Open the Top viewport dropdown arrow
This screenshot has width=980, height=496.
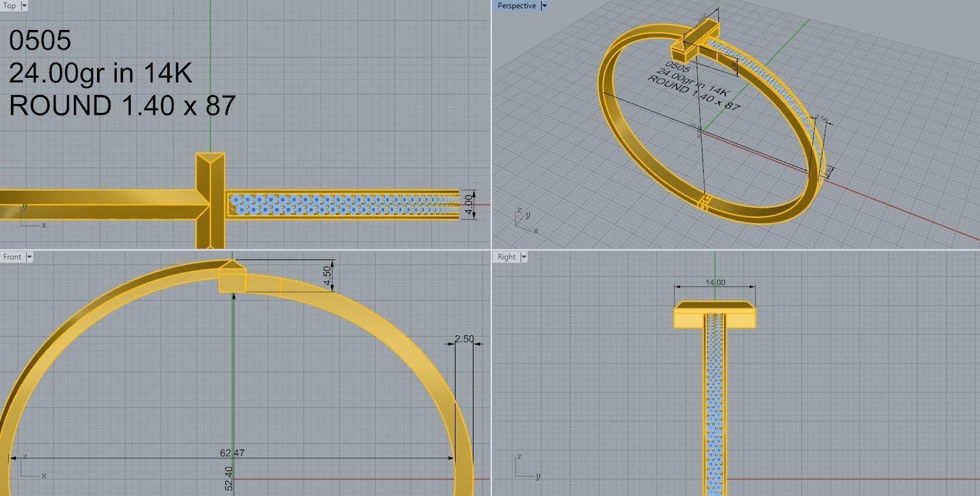click(24, 6)
